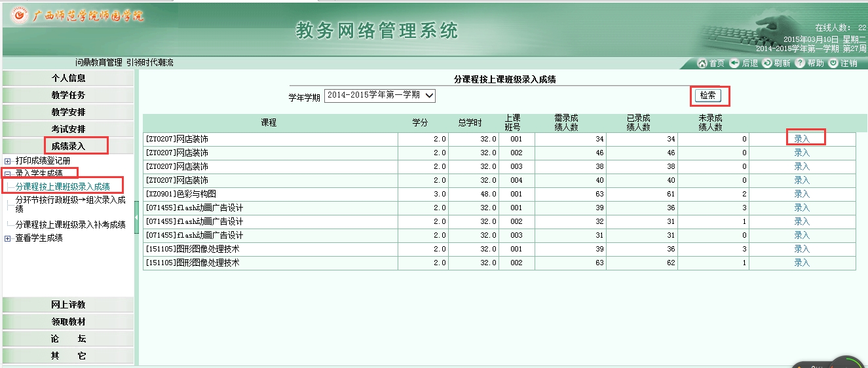Image resolution: width=868 pixels, height=368 pixels.
Task: Select 分环节按行政班级→组次录入成绩 tree item
Action: tap(69, 204)
